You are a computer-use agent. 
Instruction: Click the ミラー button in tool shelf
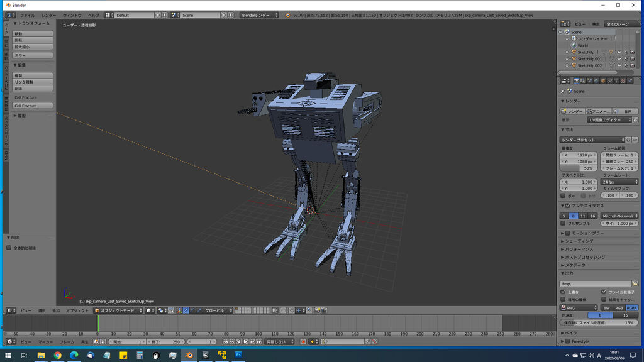tap(33, 55)
